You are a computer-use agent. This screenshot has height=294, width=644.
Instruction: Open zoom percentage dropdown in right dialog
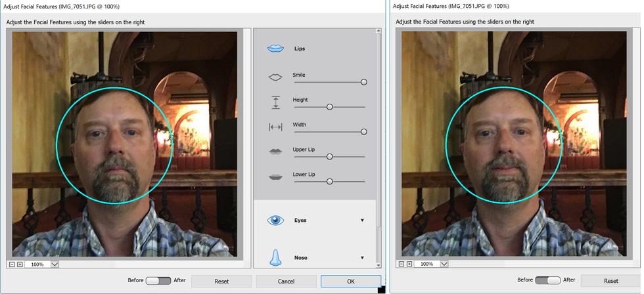[x=444, y=264]
